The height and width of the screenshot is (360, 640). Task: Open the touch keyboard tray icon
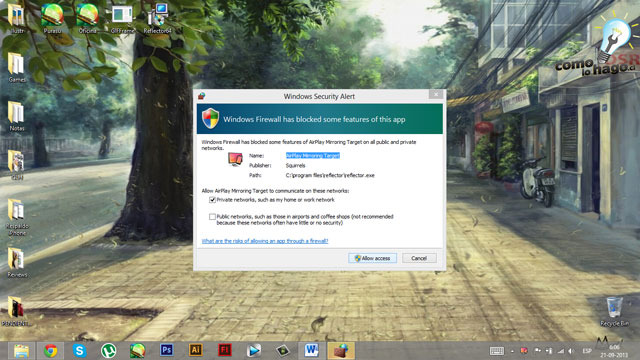point(497,351)
